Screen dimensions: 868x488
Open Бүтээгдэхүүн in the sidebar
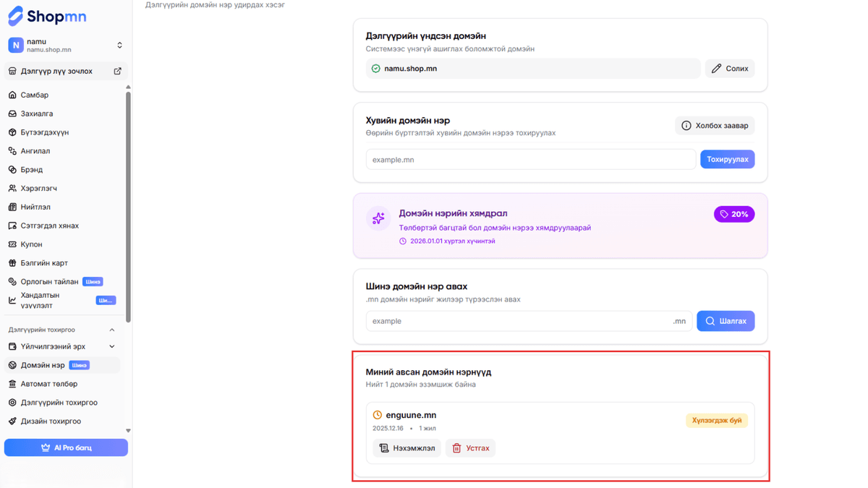point(44,132)
